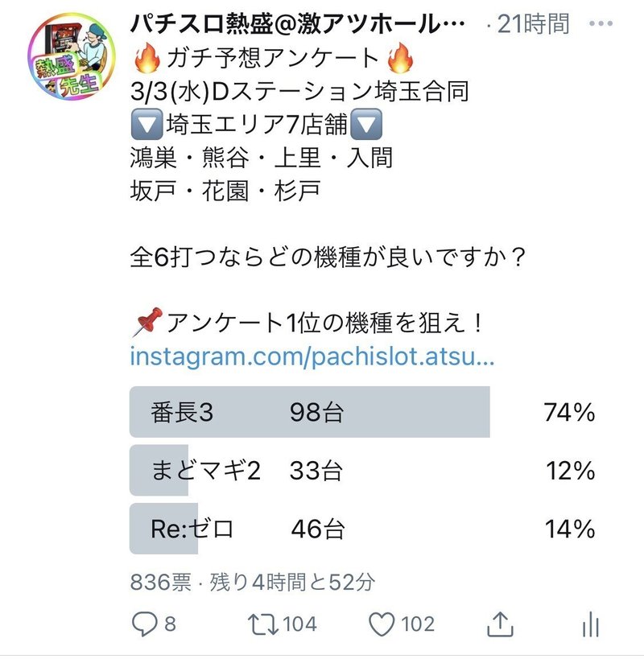The image size is (644, 659).
Task: Click the 836票 vote count text
Action: pyautogui.click(x=161, y=582)
